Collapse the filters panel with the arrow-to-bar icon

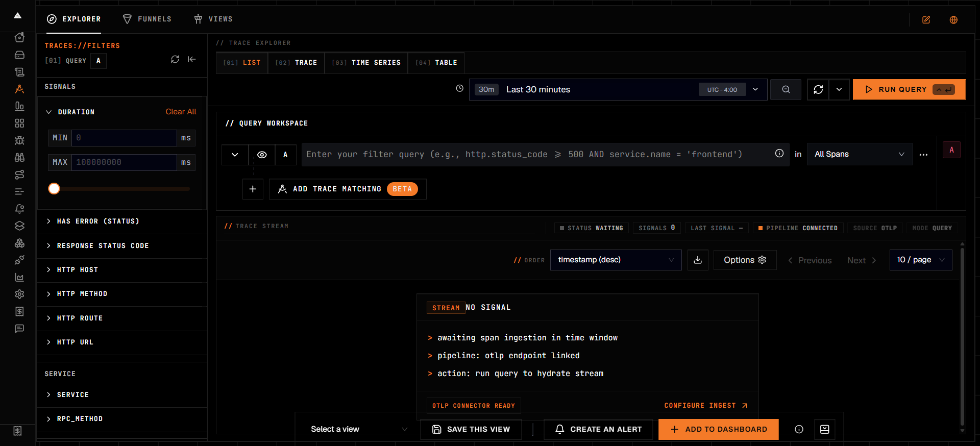coord(192,59)
